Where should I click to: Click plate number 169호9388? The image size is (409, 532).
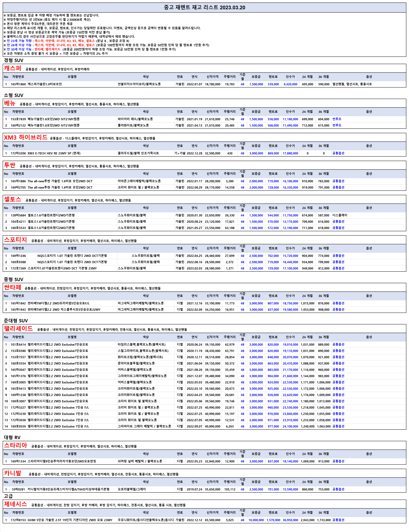(x=18, y=262)
